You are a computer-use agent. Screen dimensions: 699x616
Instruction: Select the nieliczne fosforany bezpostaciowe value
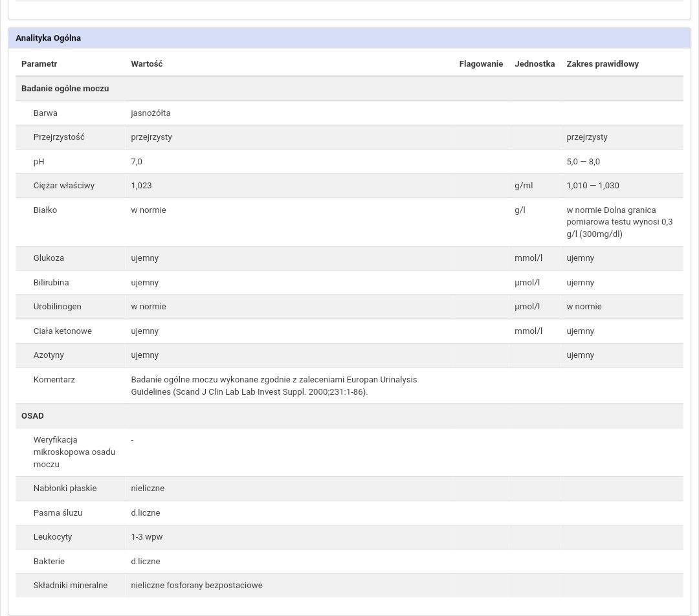pyautogui.click(x=196, y=586)
